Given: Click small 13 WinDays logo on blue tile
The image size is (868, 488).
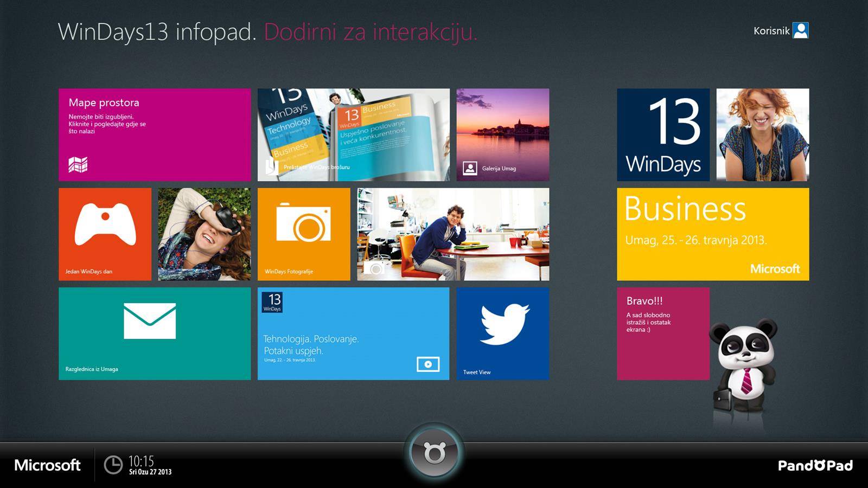Looking at the screenshot, I should click(272, 303).
